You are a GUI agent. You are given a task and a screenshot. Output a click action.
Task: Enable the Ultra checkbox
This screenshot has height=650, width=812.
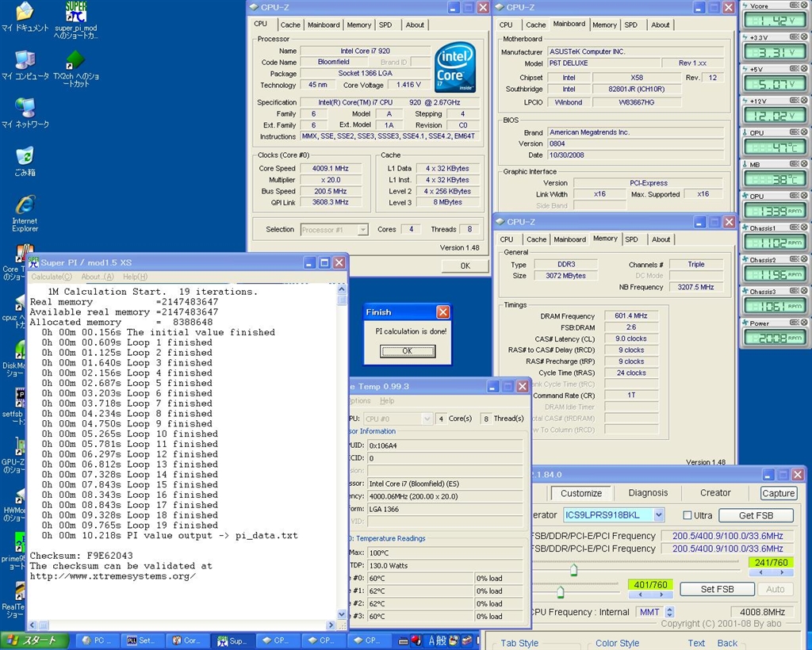point(688,515)
